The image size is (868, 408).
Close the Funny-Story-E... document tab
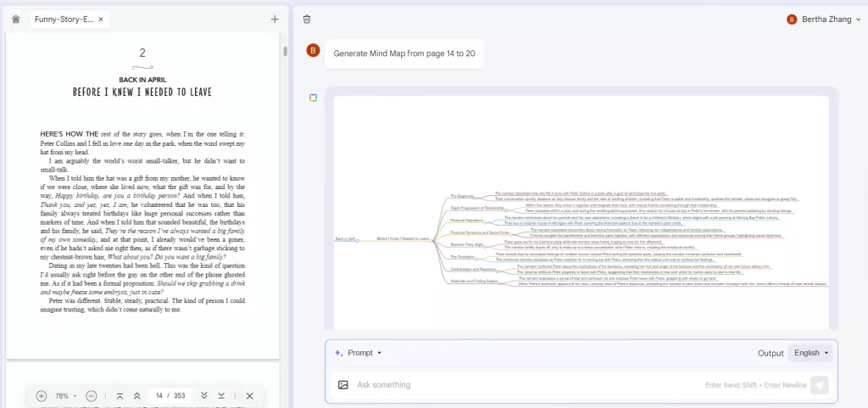point(101,19)
